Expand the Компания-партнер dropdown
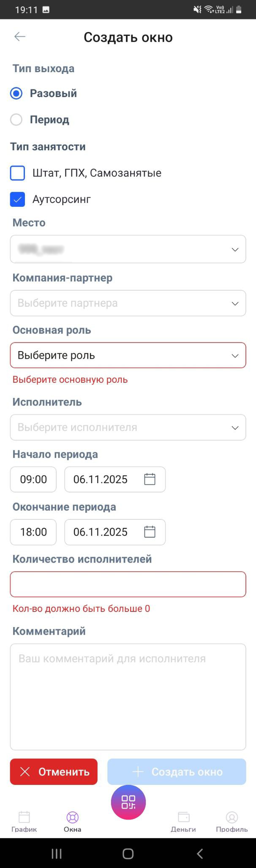Viewport: 256px width, 868px height. (x=128, y=303)
